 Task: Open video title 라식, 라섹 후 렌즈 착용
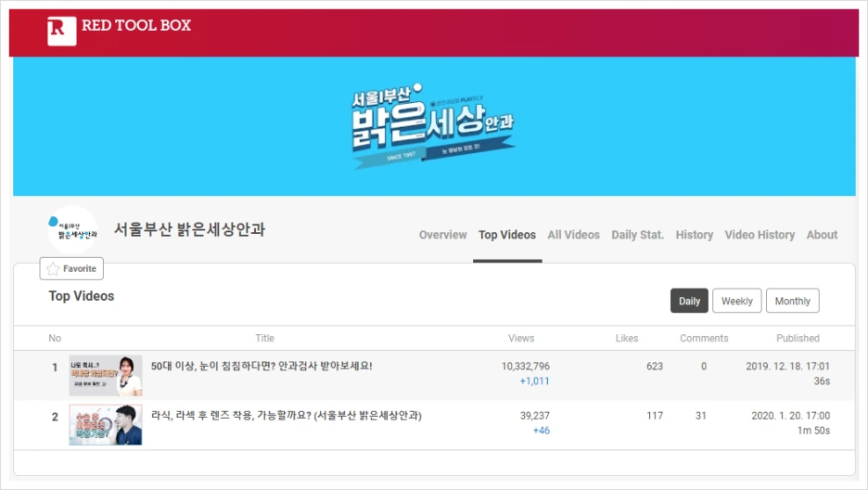287,415
